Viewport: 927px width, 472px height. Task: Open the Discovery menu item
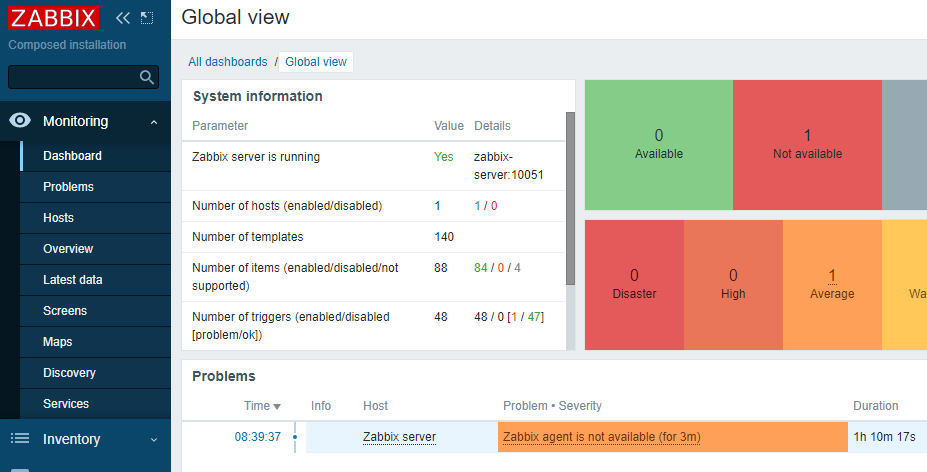click(x=95, y=373)
